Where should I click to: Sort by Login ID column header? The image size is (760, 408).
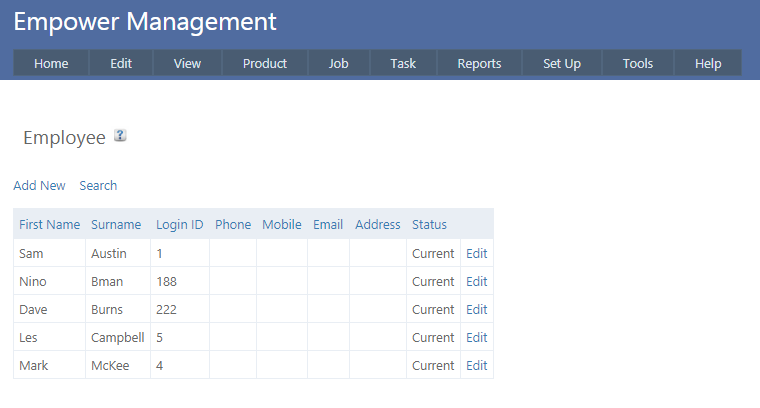180,224
